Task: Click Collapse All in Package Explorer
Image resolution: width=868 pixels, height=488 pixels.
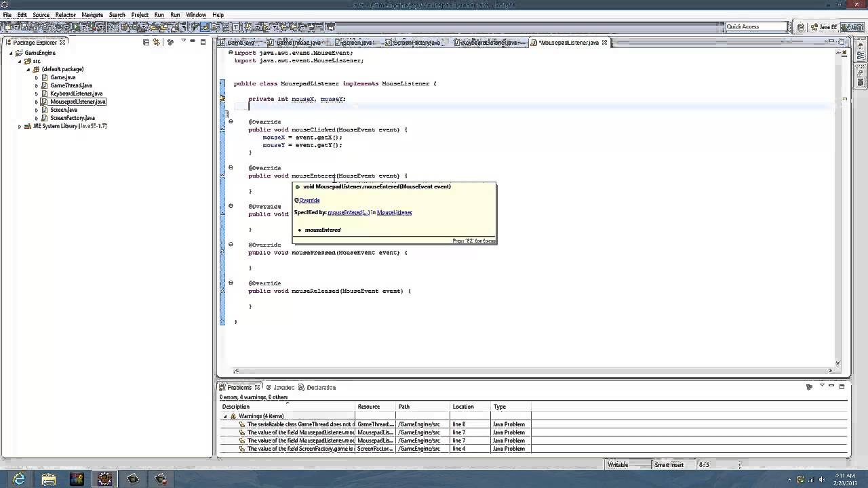Action: 146,42
